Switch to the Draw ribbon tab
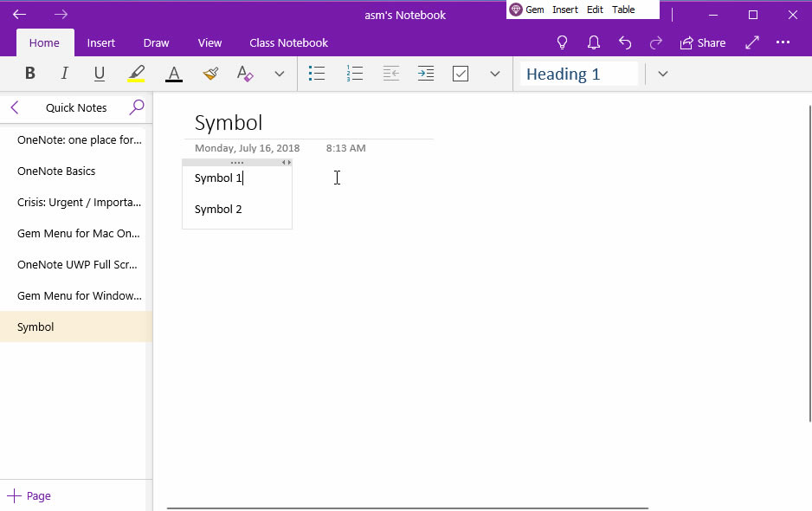The height and width of the screenshot is (511, 812). click(156, 42)
